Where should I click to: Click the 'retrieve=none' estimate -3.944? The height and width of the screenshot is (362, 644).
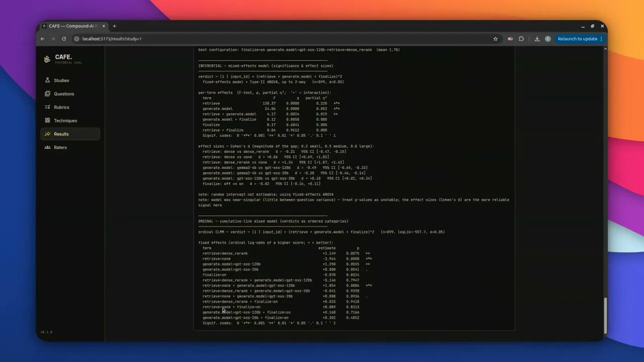[x=329, y=259]
